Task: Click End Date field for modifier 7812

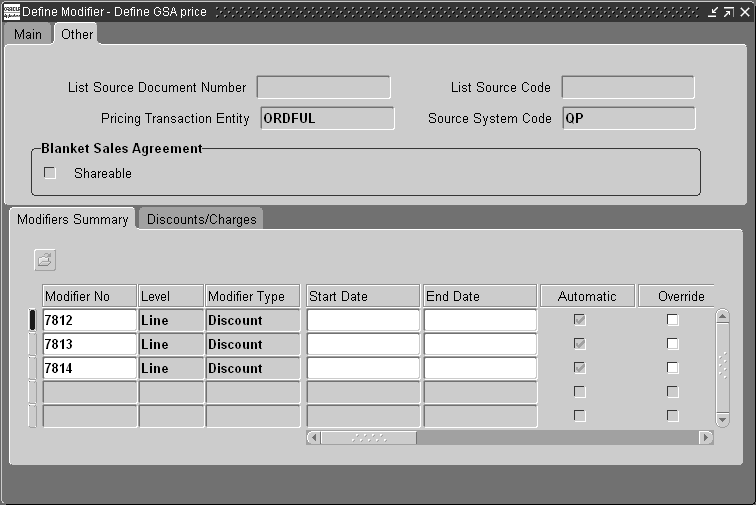Action: click(480, 320)
